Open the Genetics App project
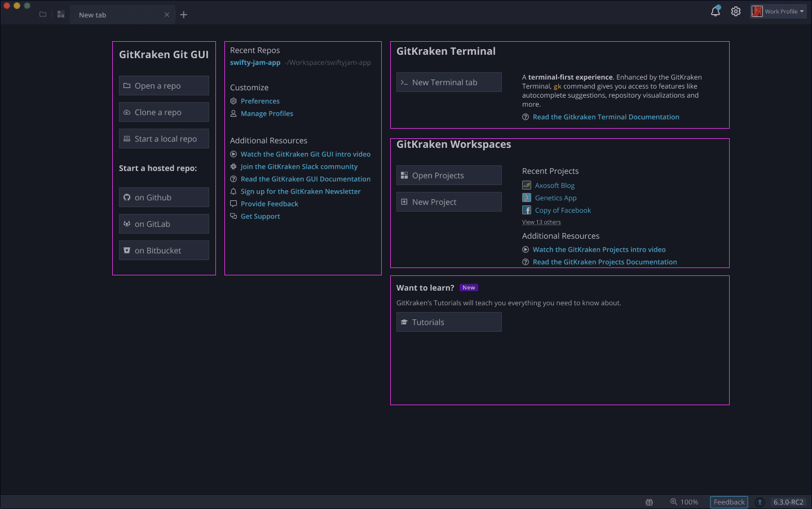 pos(555,198)
